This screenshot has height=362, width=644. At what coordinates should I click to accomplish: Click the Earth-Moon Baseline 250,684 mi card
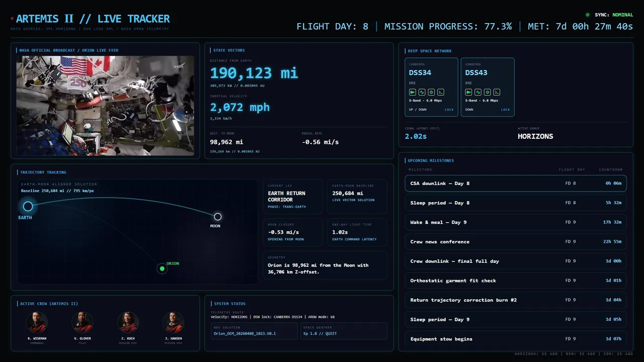point(357,197)
